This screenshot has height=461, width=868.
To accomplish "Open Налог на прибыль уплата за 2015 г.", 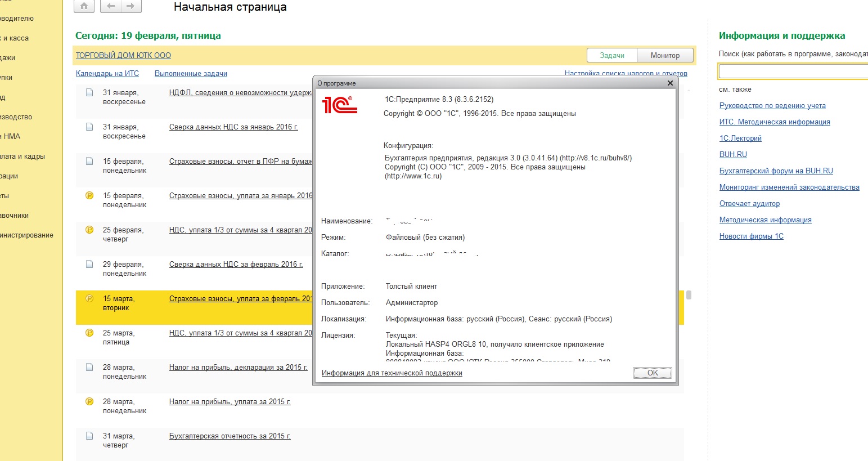I will 230,401.
